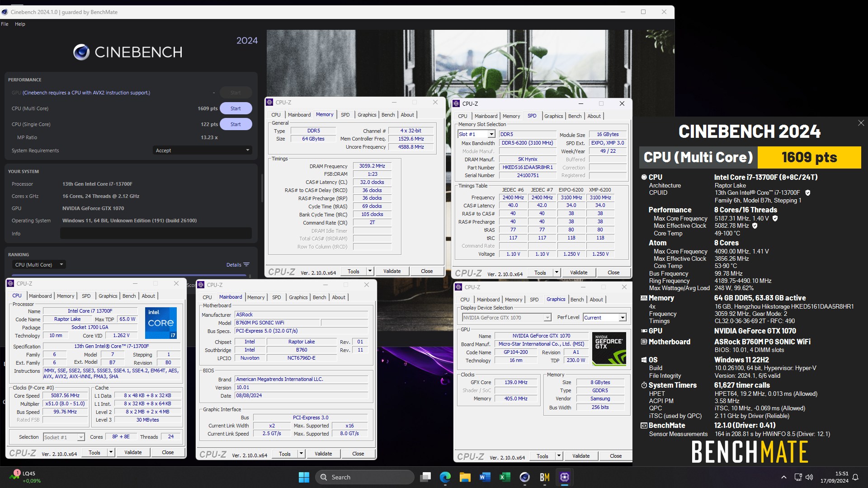
Task: Open the volume control in system tray
Action: [809, 477]
